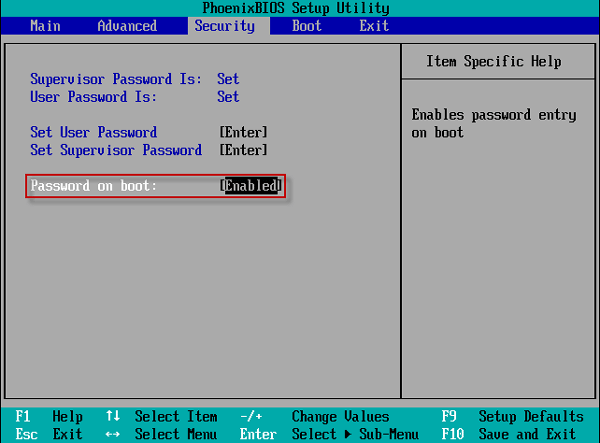Go to the Boot tab
Image resolution: width=600 pixels, height=443 pixels.
point(307,26)
